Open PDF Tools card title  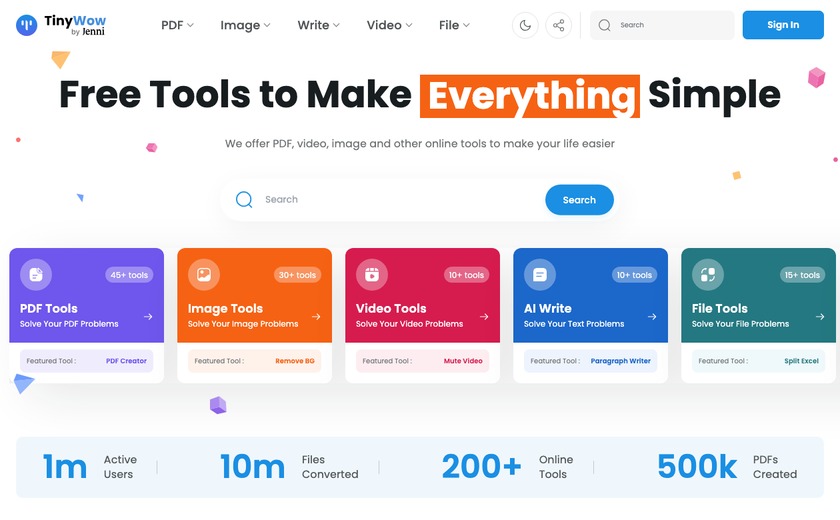[x=49, y=308]
